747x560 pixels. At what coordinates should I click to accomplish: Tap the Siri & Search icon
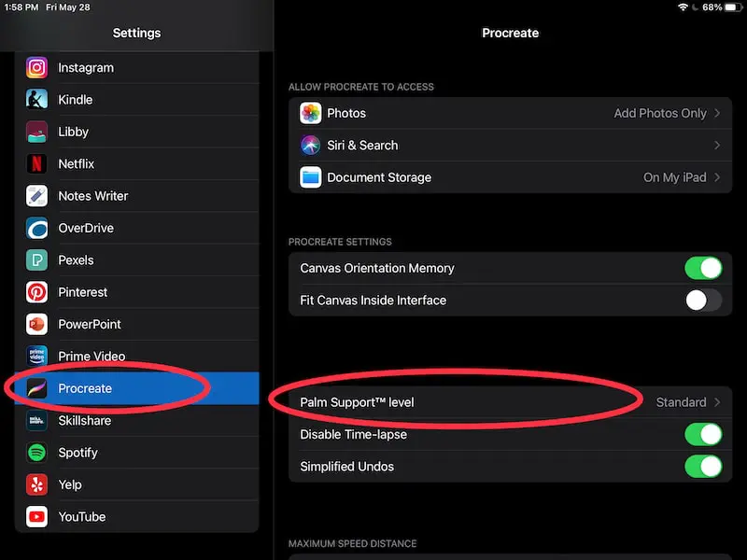click(x=311, y=146)
